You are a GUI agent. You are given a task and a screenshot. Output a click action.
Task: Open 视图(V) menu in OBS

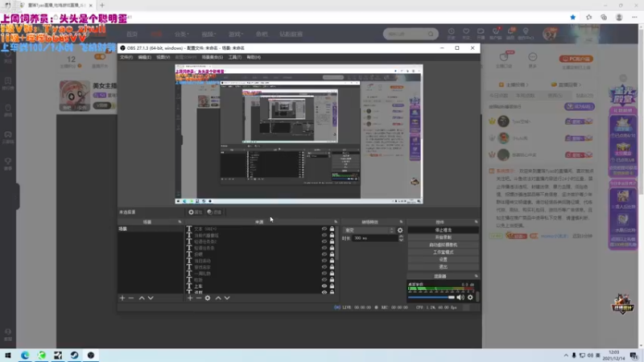click(x=163, y=57)
